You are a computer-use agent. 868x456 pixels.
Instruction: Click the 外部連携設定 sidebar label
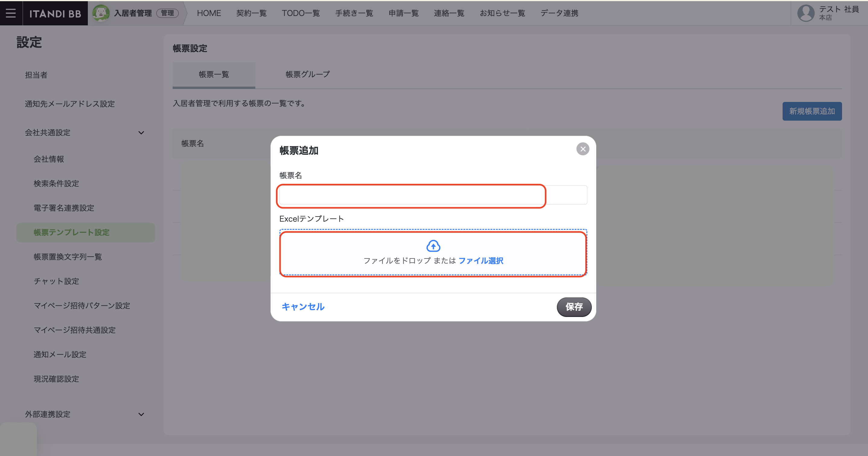coord(48,414)
